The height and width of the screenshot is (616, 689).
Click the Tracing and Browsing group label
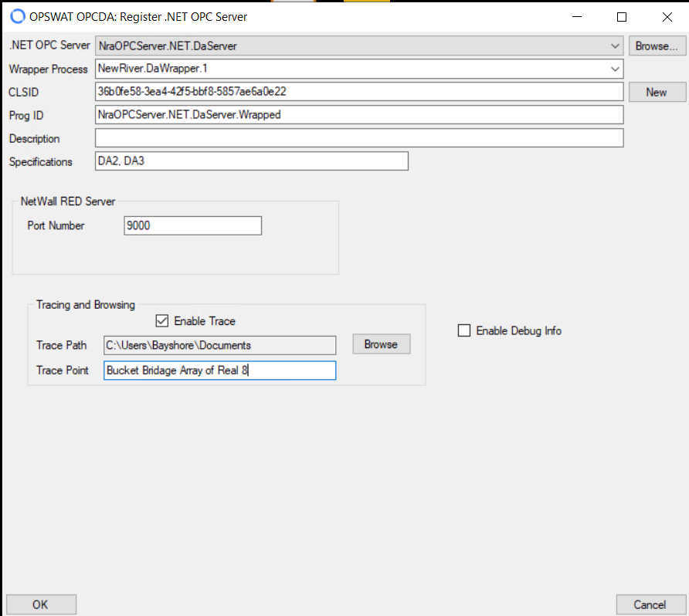click(x=85, y=305)
